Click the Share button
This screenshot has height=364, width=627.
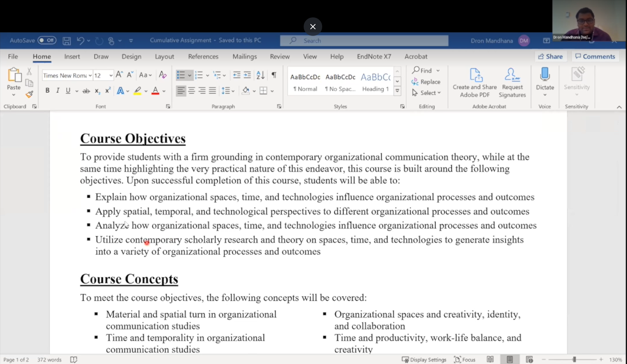[x=550, y=57]
